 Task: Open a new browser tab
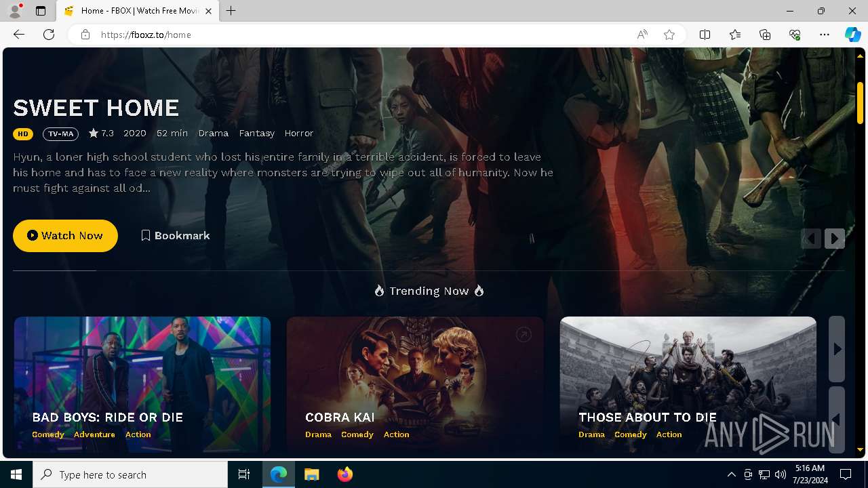(231, 11)
